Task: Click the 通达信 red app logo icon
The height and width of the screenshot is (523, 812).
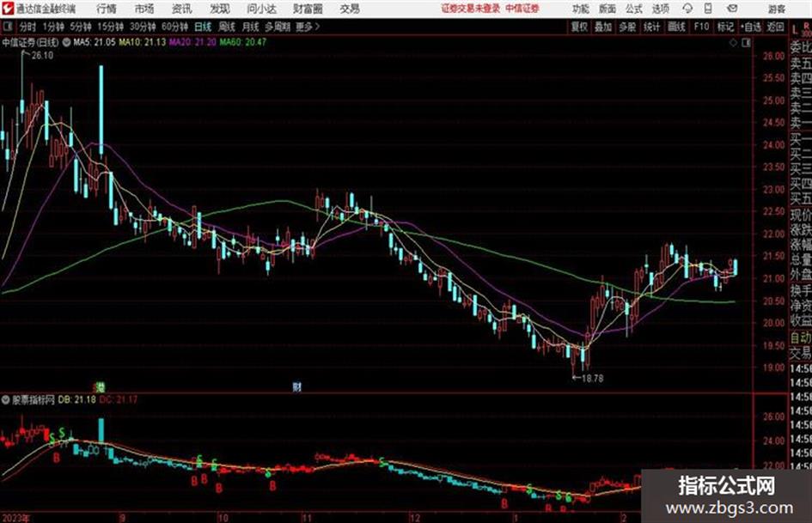Action: (x=7, y=9)
